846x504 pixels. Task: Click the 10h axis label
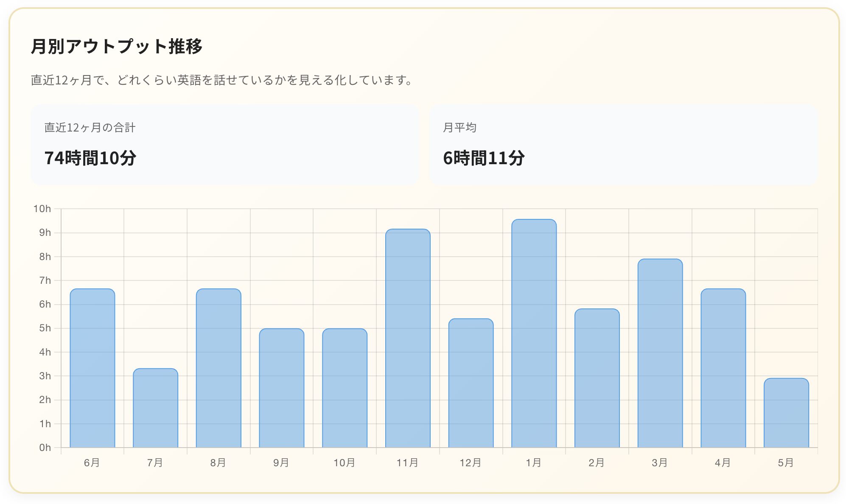point(42,209)
